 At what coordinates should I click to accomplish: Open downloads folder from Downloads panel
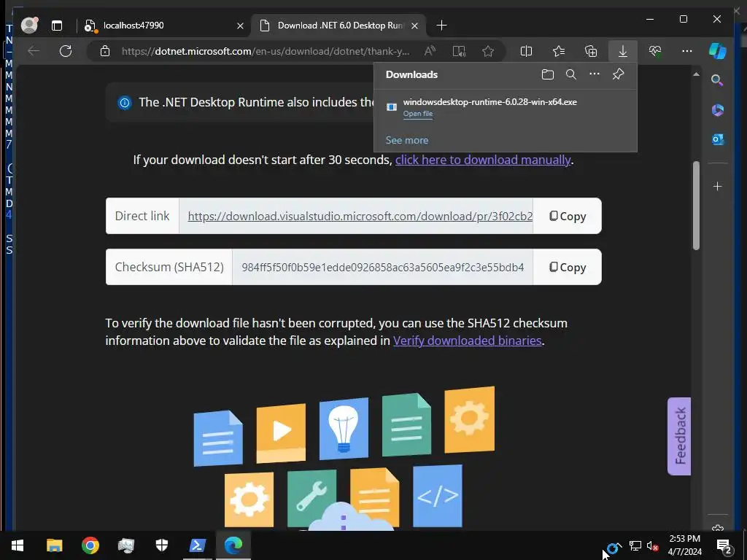[x=548, y=74]
